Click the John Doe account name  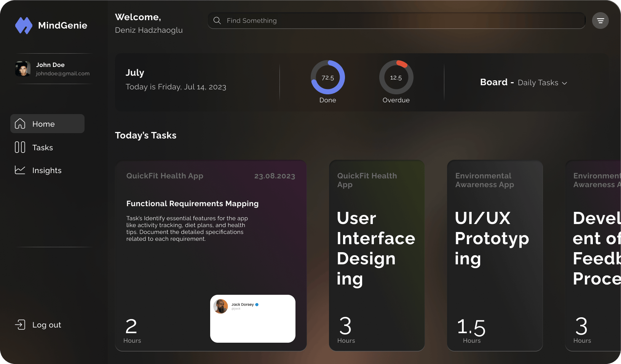50,65
